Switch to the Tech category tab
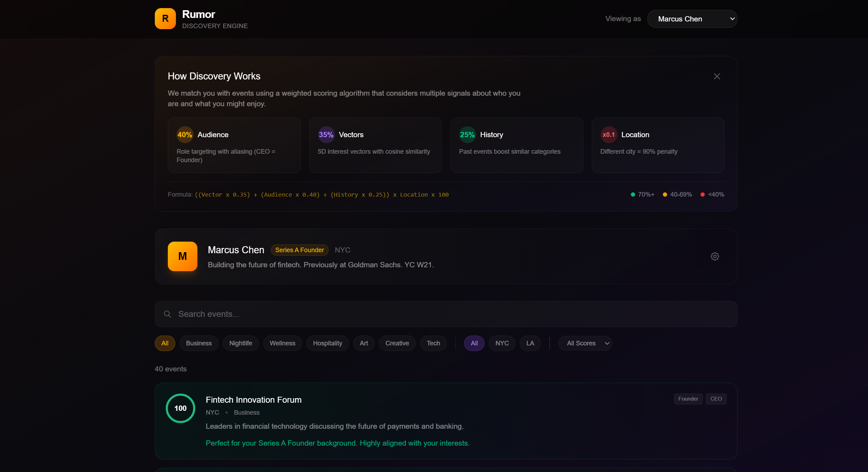 pos(433,343)
